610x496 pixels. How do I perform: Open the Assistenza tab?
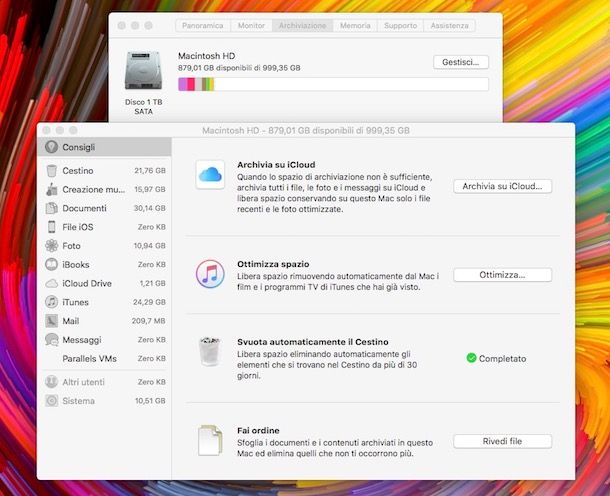click(x=449, y=26)
